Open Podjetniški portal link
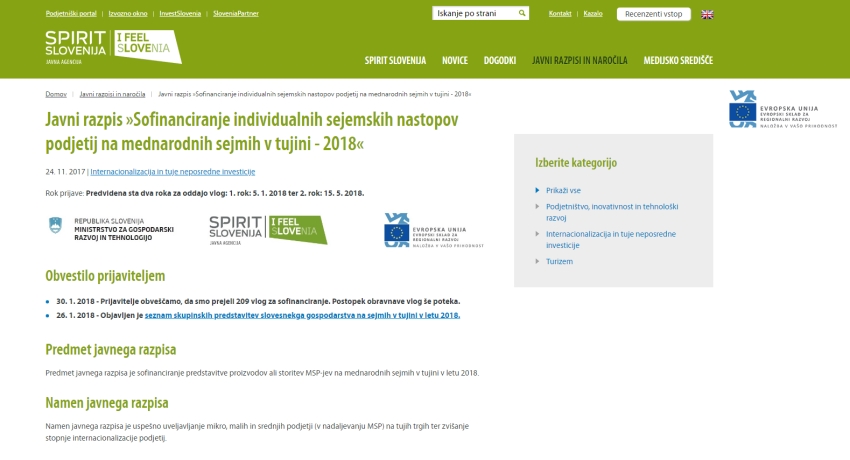Viewport: 850px width, 460px height. click(71, 14)
